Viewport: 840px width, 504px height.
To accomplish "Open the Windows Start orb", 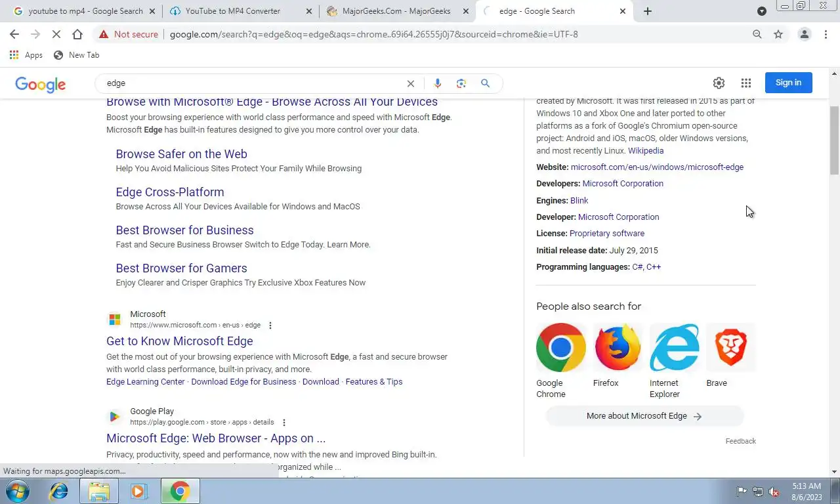I will 17,491.
